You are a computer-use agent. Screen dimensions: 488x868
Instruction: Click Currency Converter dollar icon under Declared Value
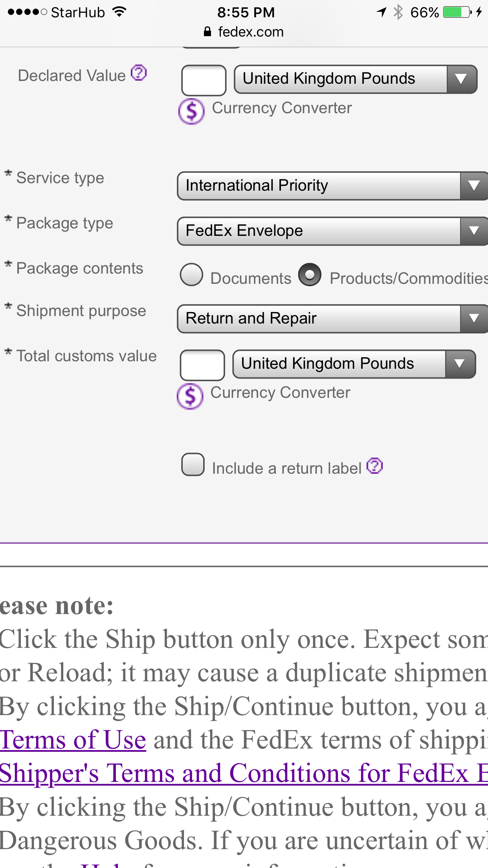click(x=191, y=111)
